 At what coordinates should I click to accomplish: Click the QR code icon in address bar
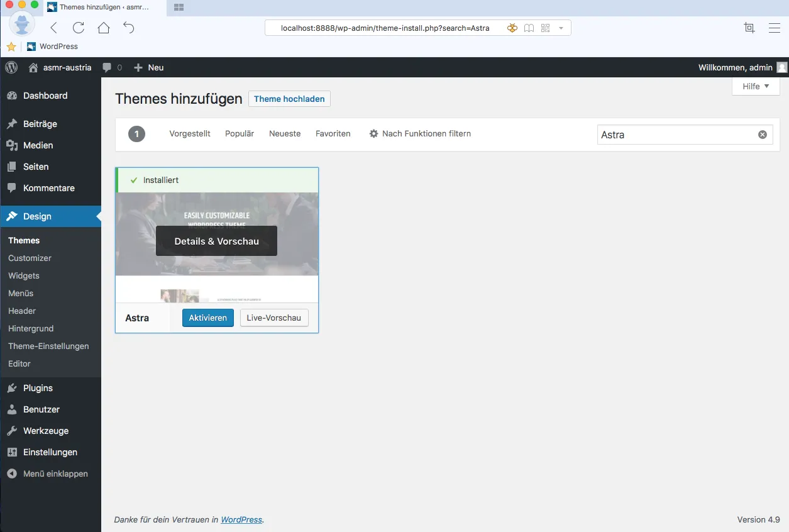pos(545,28)
